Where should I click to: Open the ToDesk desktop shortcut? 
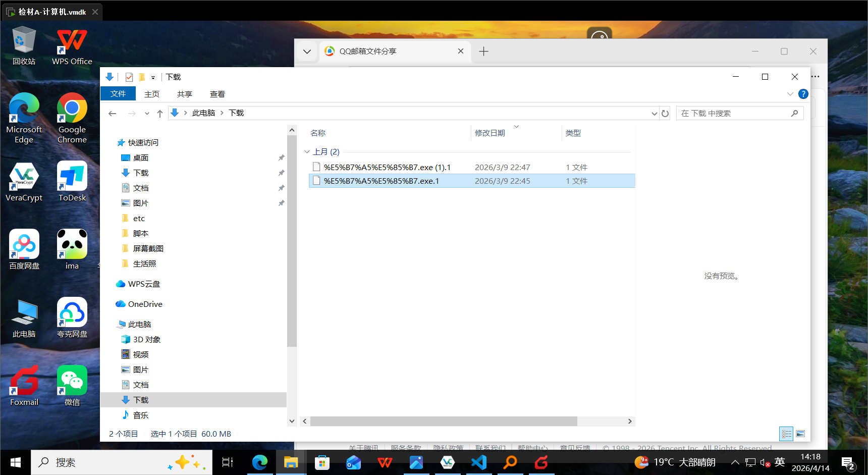click(x=72, y=182)
